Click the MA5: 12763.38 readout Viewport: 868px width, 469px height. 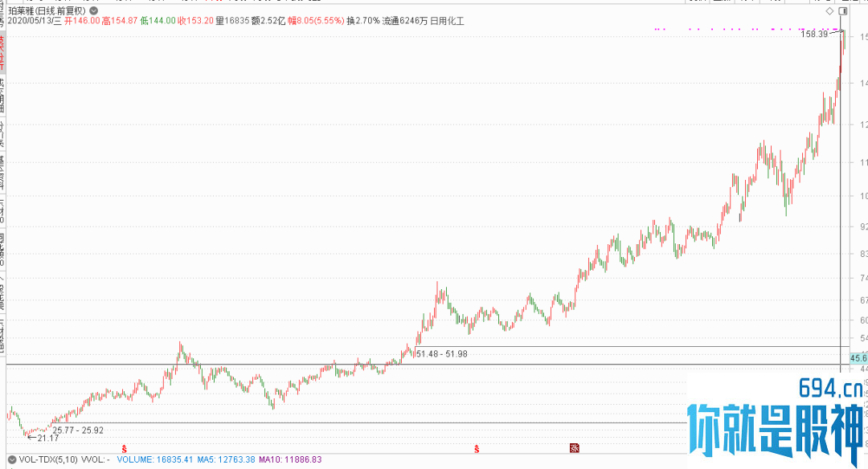click(226, 459)
